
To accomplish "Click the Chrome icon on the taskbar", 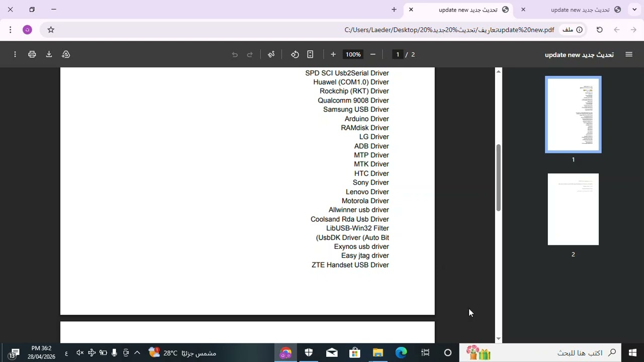I will click(285, 353).
